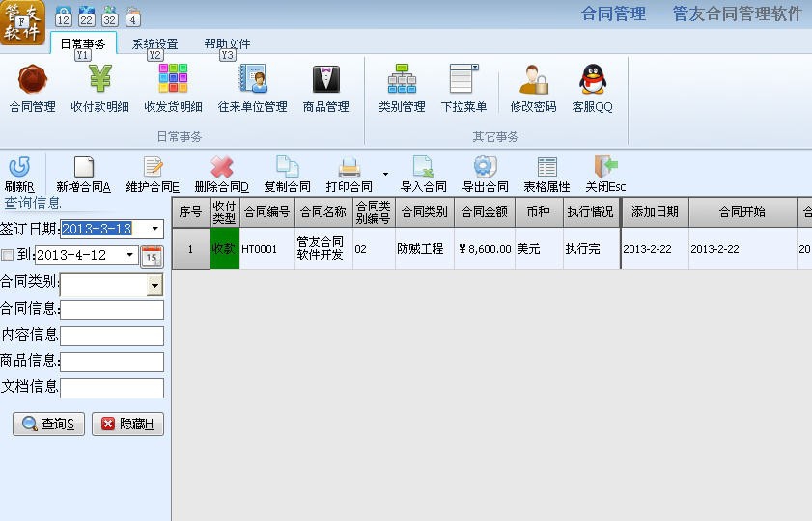Click into the 合同信息 input field
The width and height of the screenshot is (812, 521).
[x=112, y=310]
